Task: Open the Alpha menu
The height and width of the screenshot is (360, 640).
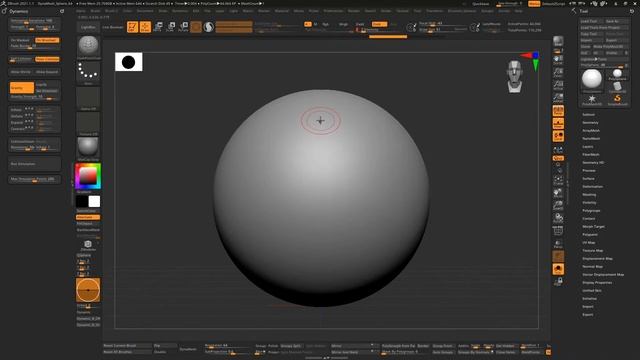Action: click(81, 11)
